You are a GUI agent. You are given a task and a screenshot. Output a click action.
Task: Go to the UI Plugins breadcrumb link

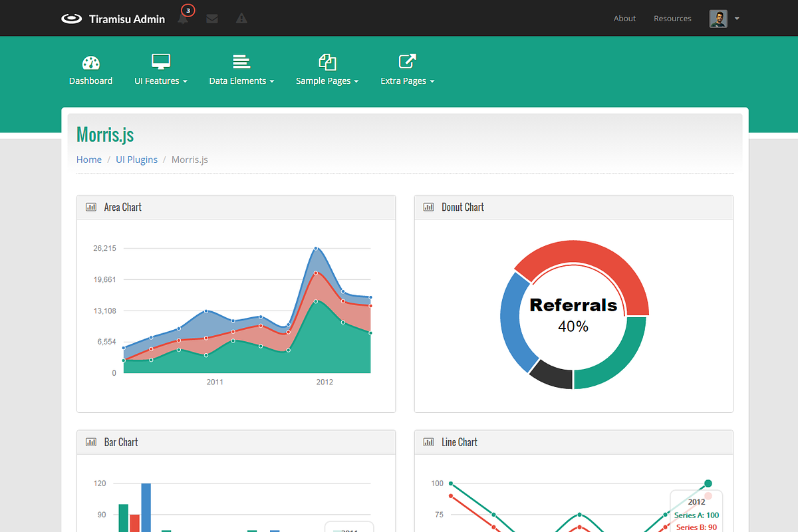(x=136, y=160)
